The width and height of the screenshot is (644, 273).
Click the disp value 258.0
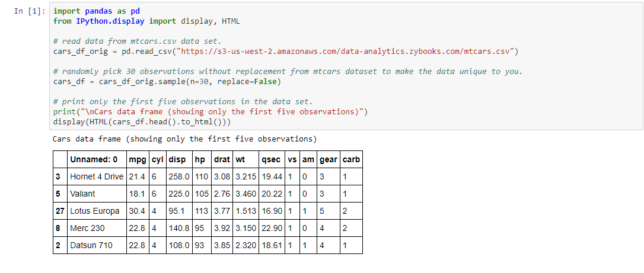point(179,176)
